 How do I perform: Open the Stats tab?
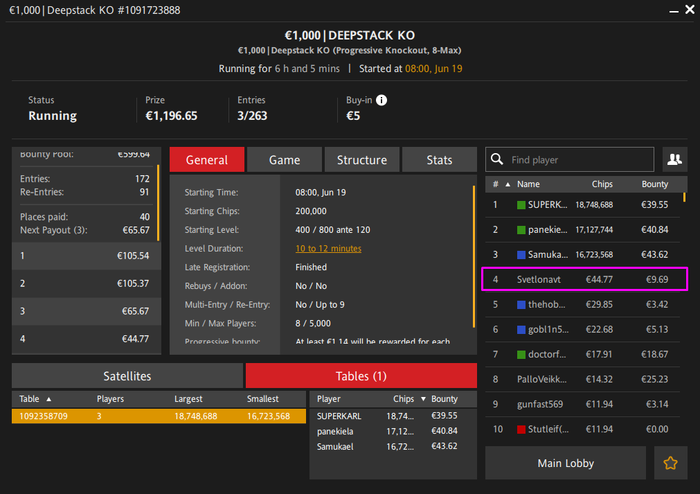point(439,160)
